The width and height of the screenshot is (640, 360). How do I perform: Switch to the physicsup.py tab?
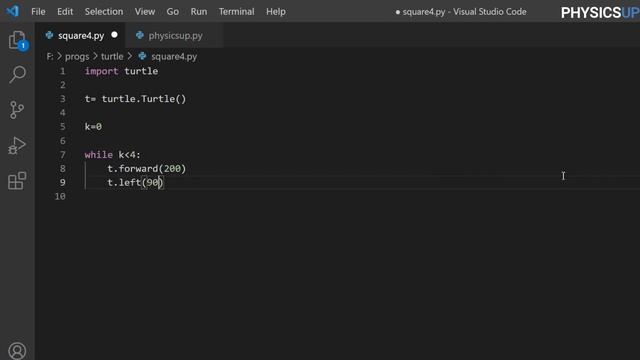pyautogui.click(x=175, y=36)
